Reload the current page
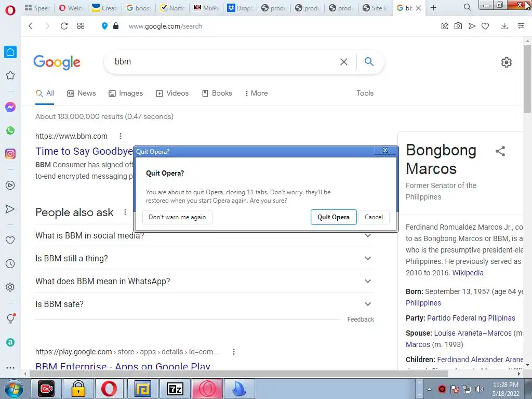Image resolution: width=532 pixels, height=399 pixels. point(64,26)
